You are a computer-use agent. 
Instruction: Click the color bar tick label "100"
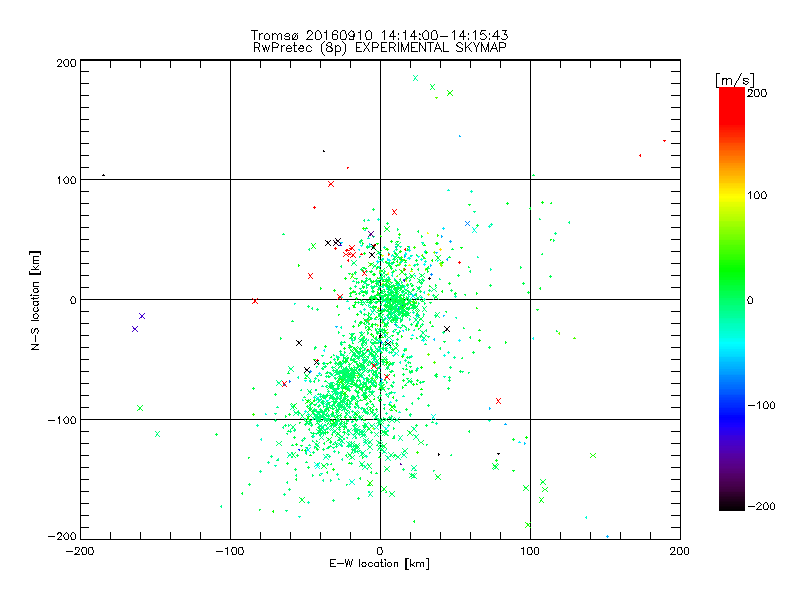pos(757,195)
